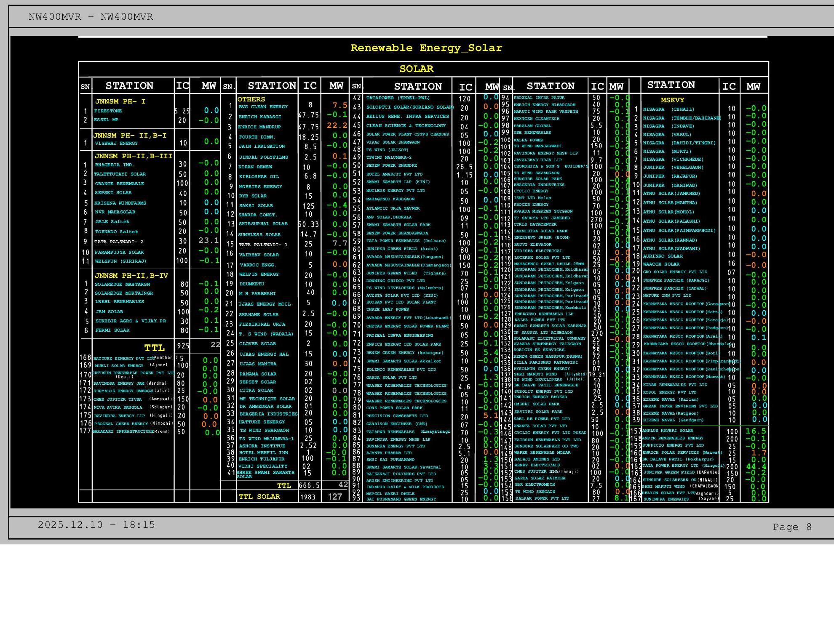The image size is (834, 644).
Task: Select the 1983 total IC value
Action: pyautogui.click(x=308, y=497)
